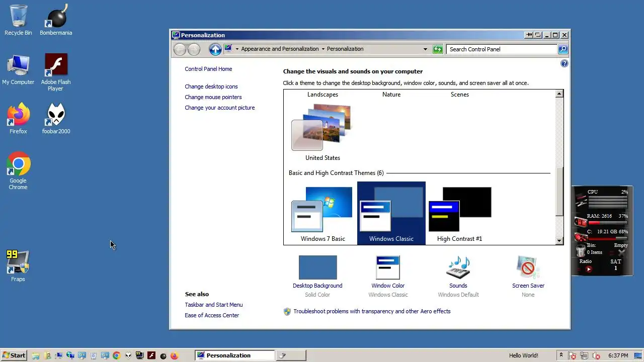The height and width of the screenshot is (362, 644).
Task: Open the blue Help question mark icon
Action: point(564,63)
